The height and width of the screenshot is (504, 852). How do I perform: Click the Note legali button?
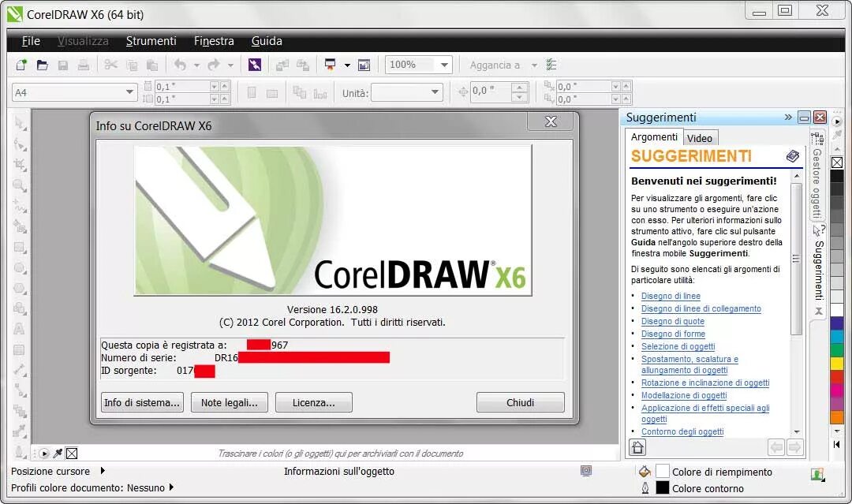coord(230,402)
